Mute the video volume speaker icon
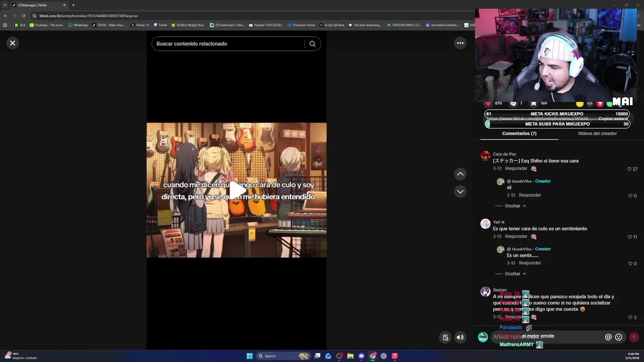Screen dimensions: 644x362 (460, 337)
